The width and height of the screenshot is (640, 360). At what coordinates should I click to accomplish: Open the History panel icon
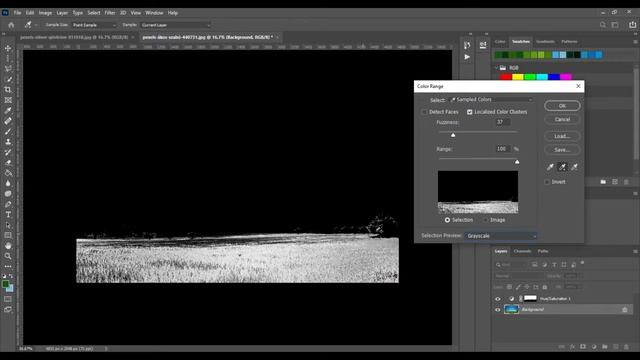pos(467,45)
